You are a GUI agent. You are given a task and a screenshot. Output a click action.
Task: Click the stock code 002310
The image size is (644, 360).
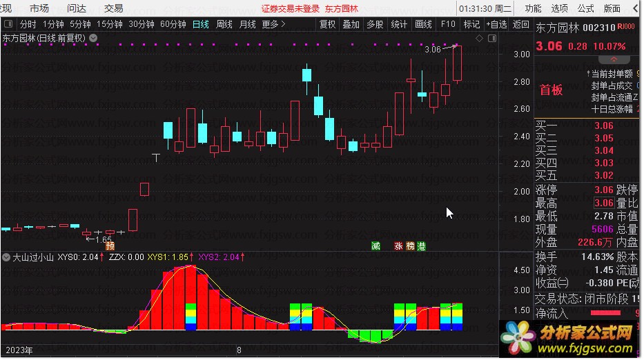pos(599,28)
